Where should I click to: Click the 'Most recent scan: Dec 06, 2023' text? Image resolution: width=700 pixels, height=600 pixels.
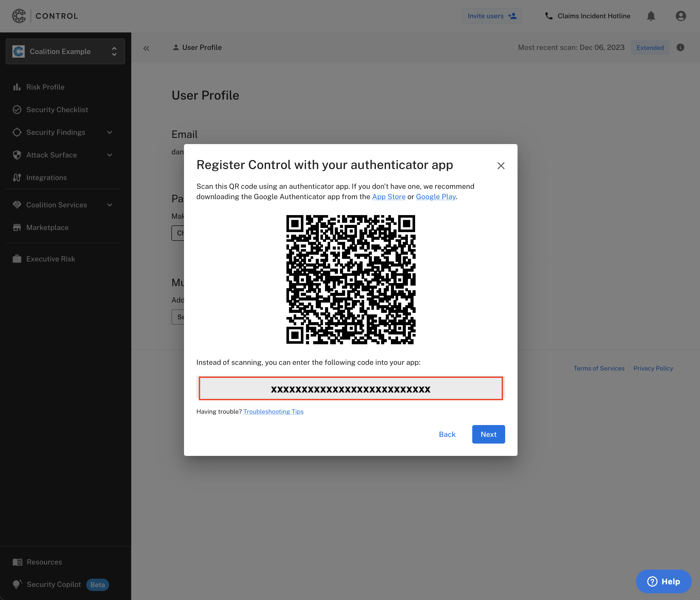click(x=571, y=48)
